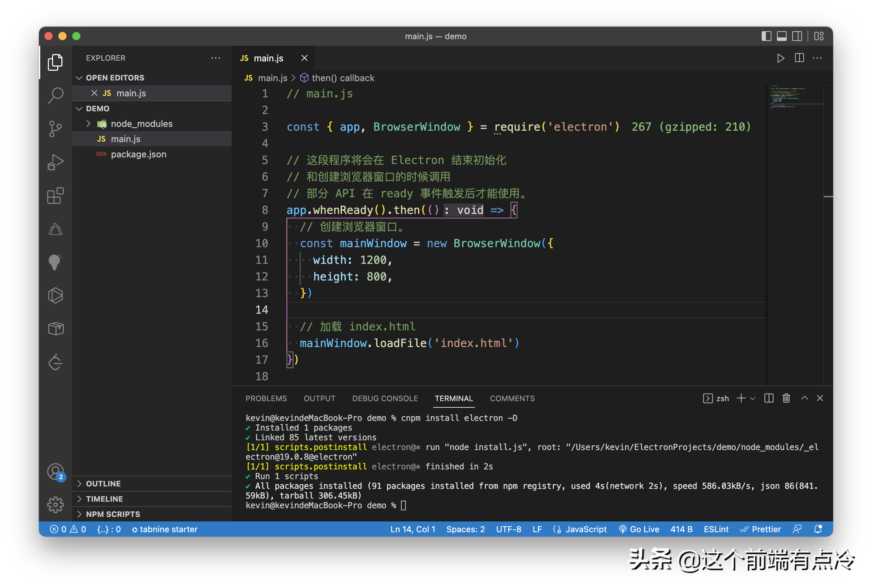Switch to the DEBUG CONSOLE tab
Screen dimensions: 872x588
point(385,398)
